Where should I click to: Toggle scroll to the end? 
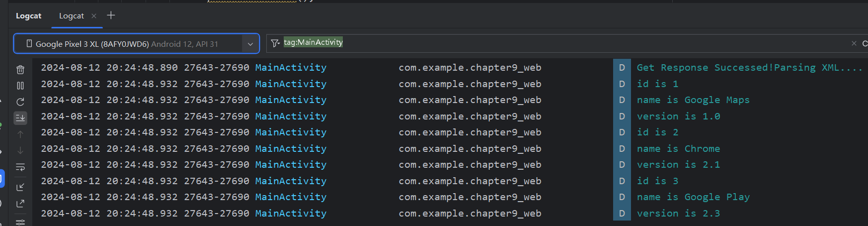click(20, 118)
